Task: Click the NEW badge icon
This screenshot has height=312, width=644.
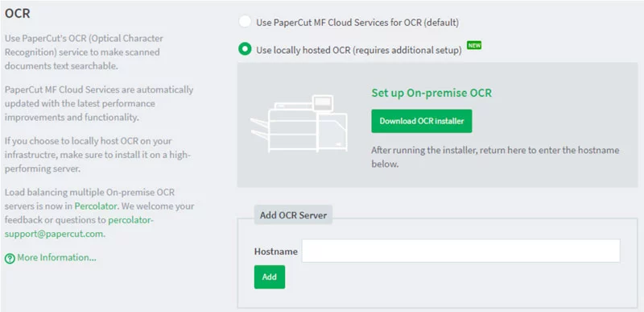Action: point(474,45)
